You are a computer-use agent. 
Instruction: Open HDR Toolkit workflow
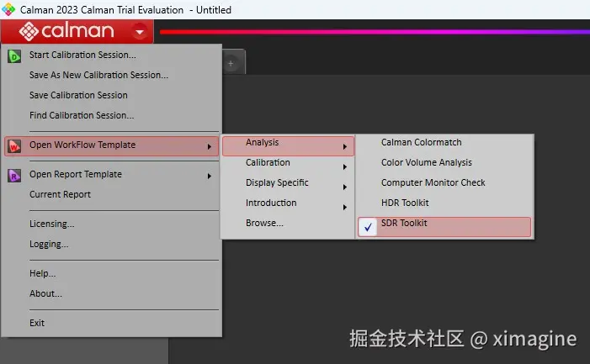click(x=405, y=203)
